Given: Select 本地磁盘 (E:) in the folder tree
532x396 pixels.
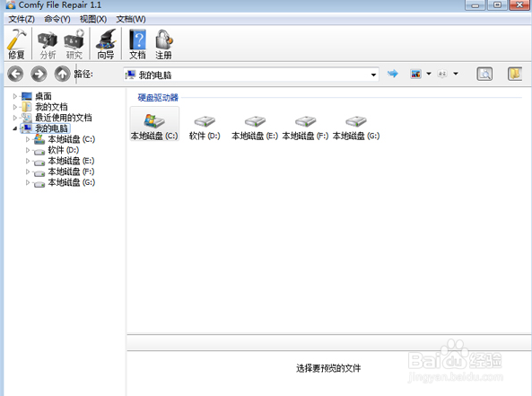Looking at the screenshot, I should pos(71,161).
